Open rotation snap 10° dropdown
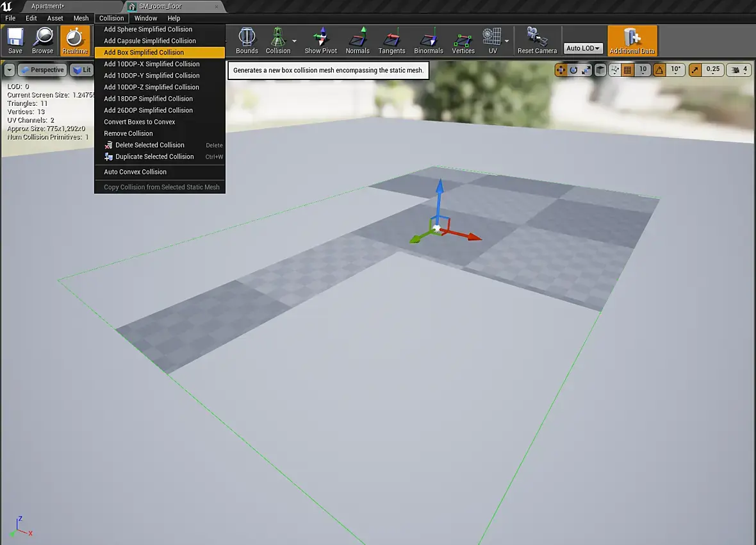This screenshot has width=756, height=545. click(x=675, y=70)
